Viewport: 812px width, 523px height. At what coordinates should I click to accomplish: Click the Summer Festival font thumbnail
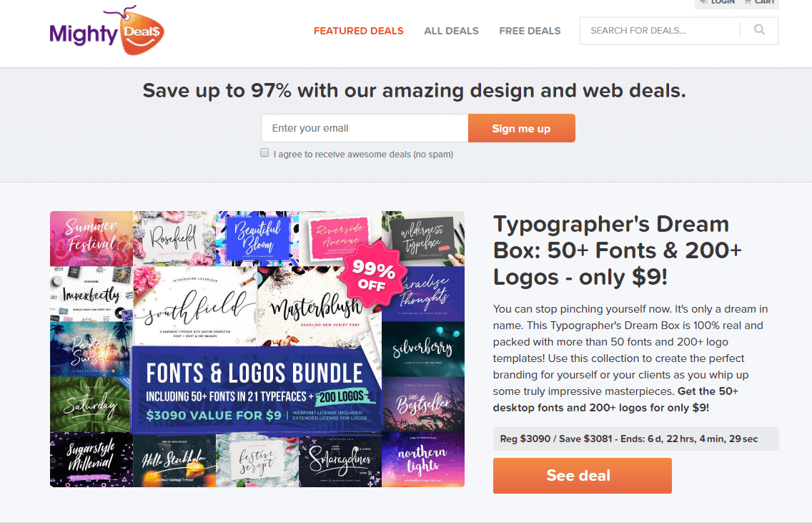91,238
